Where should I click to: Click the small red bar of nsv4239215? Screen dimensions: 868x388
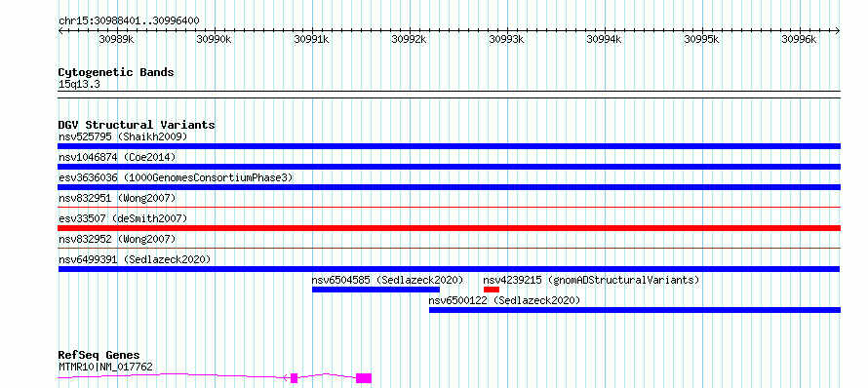point(492,290)
